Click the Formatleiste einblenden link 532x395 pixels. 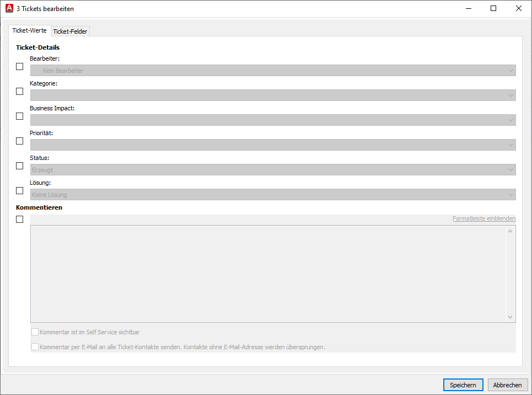[484, 219]
